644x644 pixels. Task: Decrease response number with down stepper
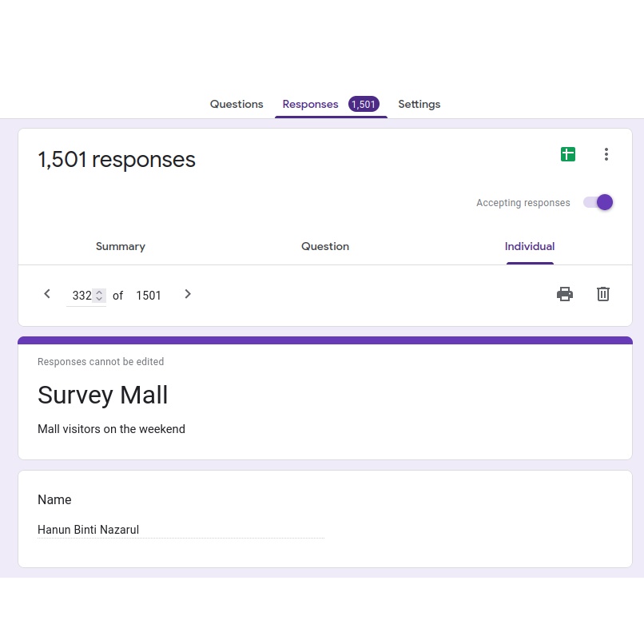point(99,300)
